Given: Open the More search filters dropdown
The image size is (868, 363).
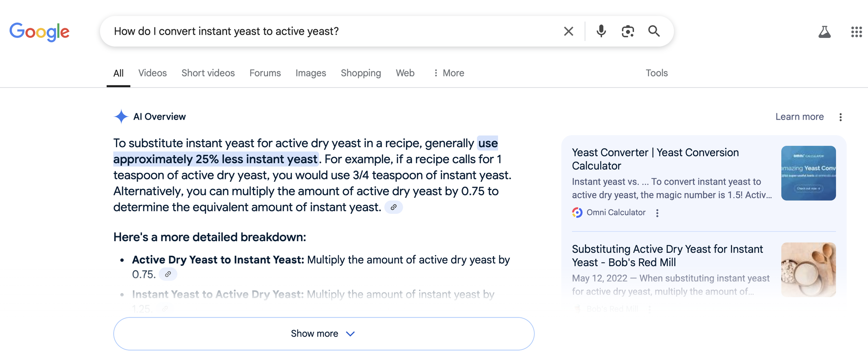Looking at the screenshot, I should 449,73.
